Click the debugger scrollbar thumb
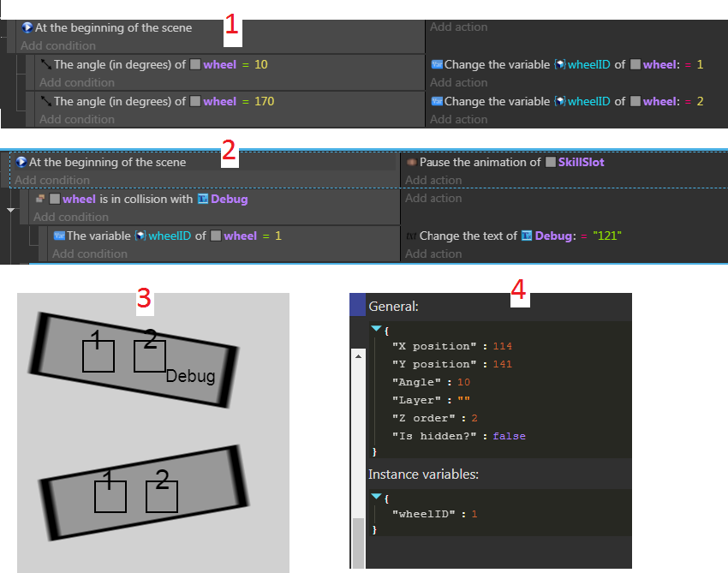Viewport: 728px width, 573px height. pos(358,543)
